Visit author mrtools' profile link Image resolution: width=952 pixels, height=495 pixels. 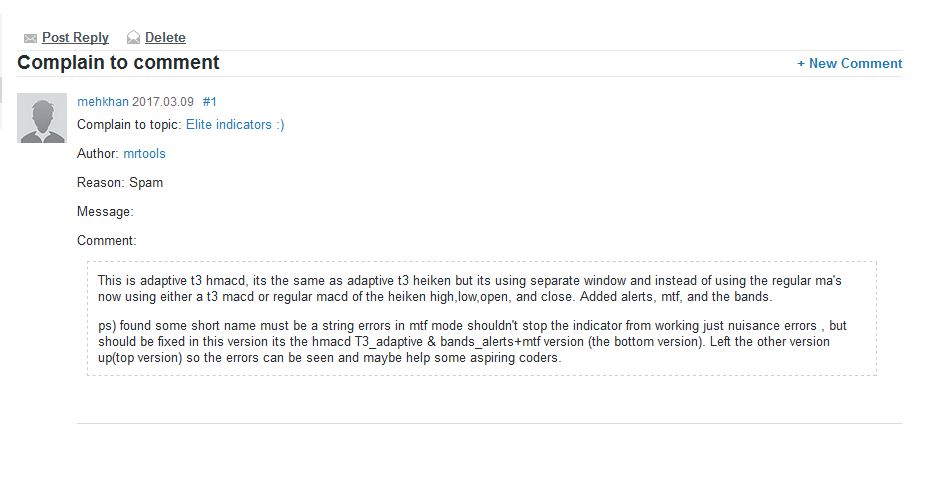coord(144,154)
